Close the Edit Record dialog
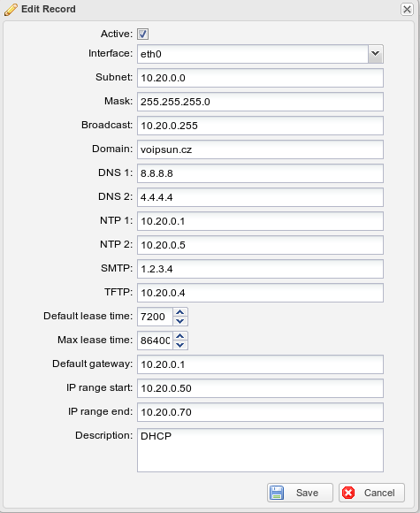Viewport: 420px width, 513px height. pos(407,9)
